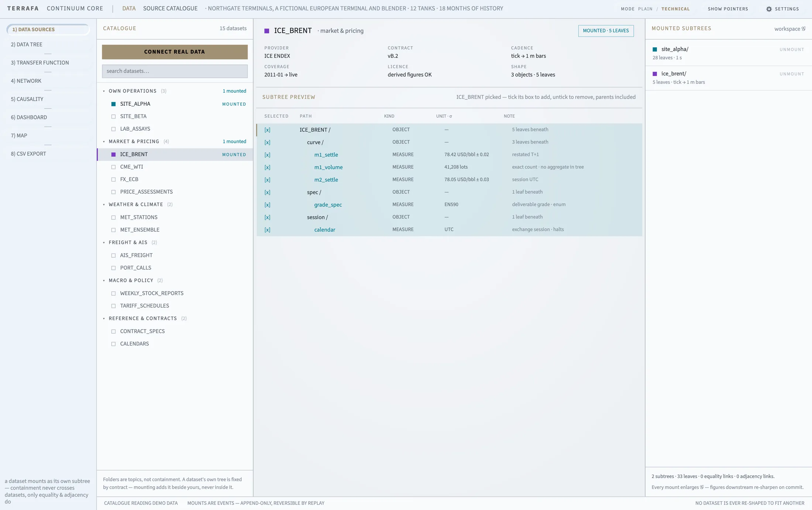Tick the WEEKLY_STOCK_REPORTS checkbox
Viewport: 812px width, 510px height.
[113, 294]
